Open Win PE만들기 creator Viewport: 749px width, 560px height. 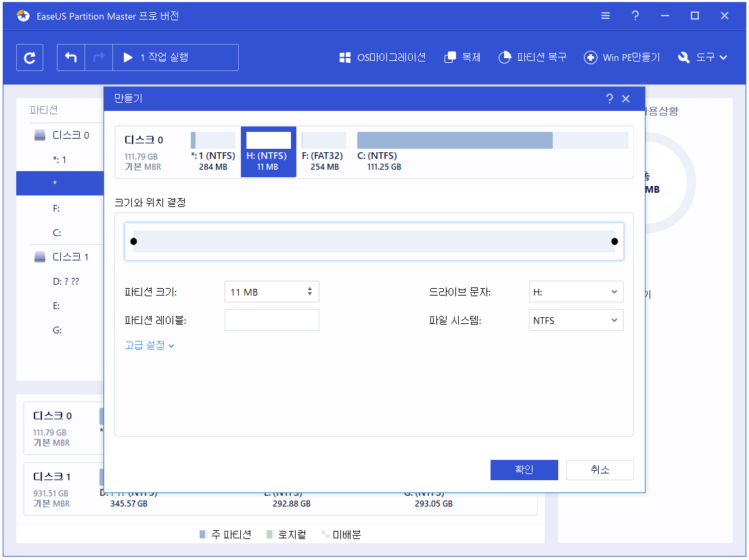[622, 57]
